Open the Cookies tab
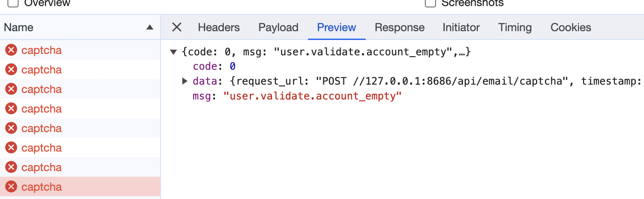This screenshot has height=199, width=644. pyautogui.click(x=571, y=27)
